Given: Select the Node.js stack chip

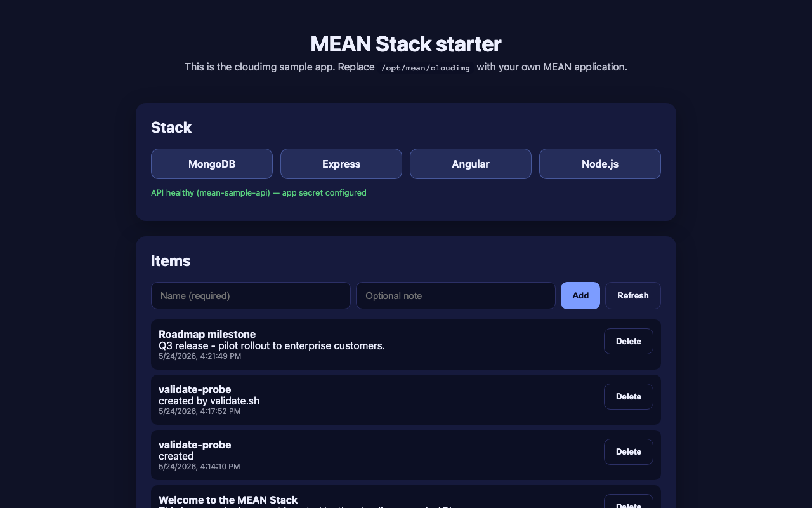Looking at the screenshot, I should pyautogui.click(x=600, y=164).
